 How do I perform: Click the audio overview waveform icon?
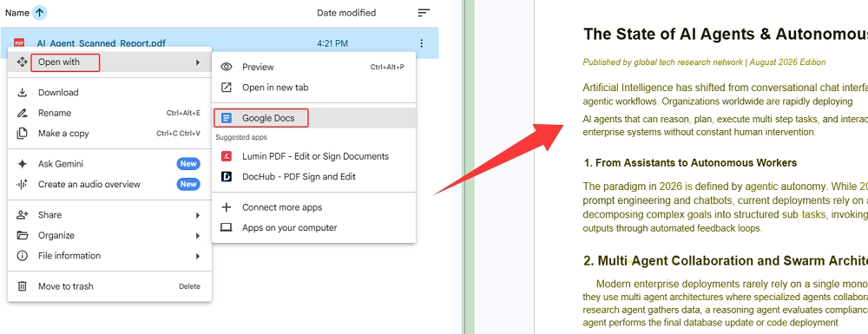pos(23,184)
